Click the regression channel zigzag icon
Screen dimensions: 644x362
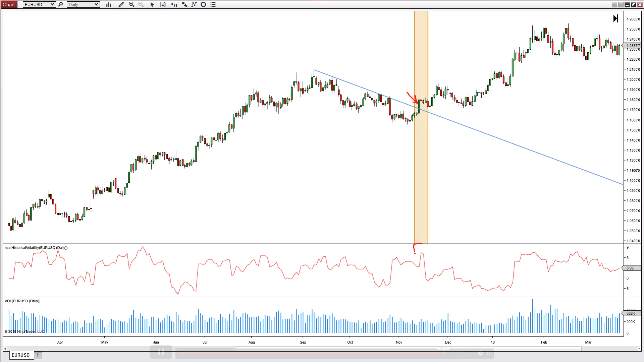pyautogui.click(x=194, y=4)
